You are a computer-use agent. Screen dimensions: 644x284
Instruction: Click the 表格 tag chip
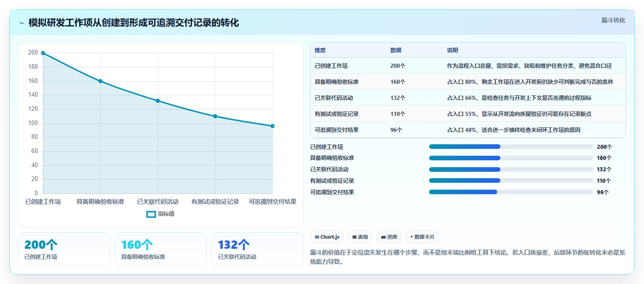coord(360,237)
